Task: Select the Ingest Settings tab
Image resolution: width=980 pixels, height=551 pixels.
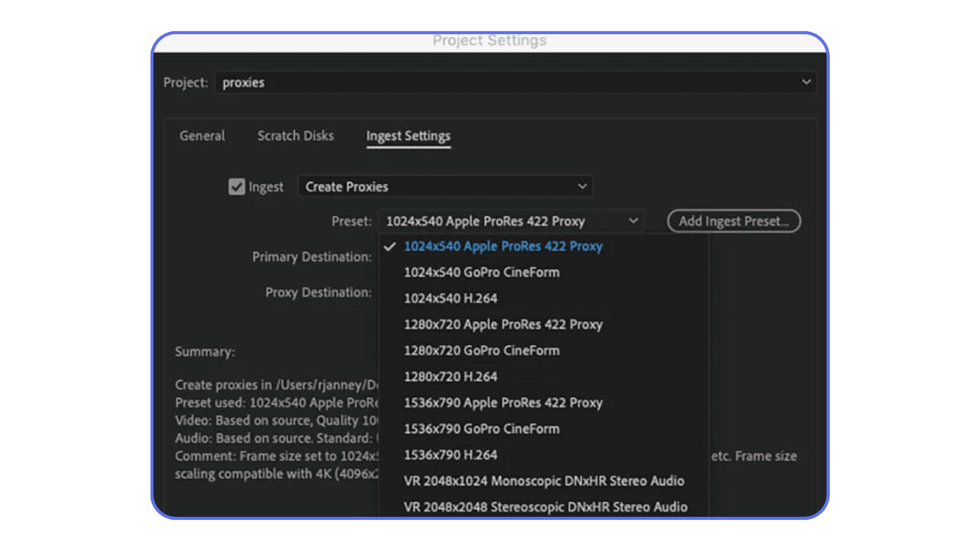Action: point(408,136)
